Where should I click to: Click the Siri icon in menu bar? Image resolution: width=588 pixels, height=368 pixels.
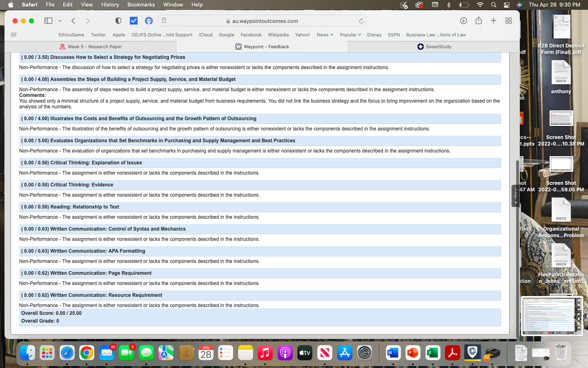pos(519,4)
